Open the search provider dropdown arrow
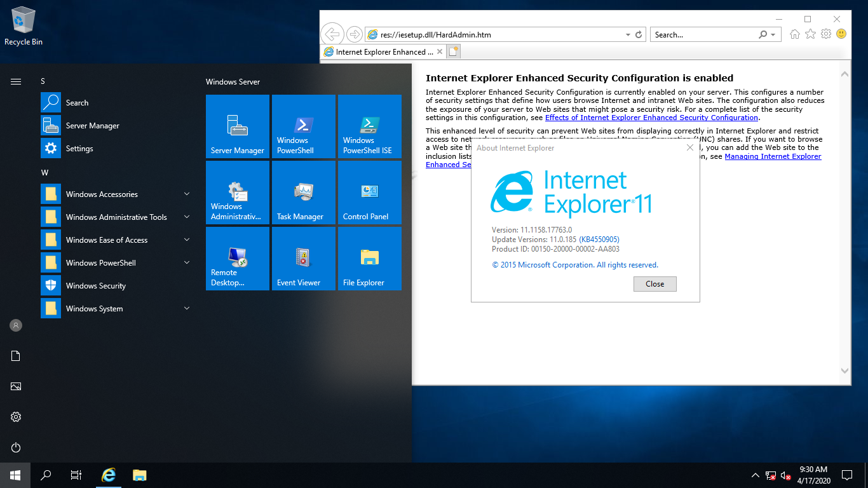Viewport: 868px width, 488px height. pos(773,35)
